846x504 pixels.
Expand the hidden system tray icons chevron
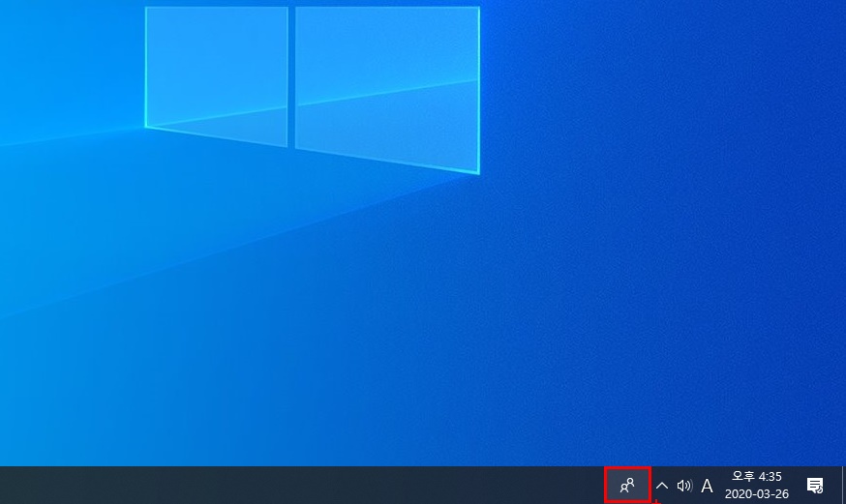coord(662,486)
